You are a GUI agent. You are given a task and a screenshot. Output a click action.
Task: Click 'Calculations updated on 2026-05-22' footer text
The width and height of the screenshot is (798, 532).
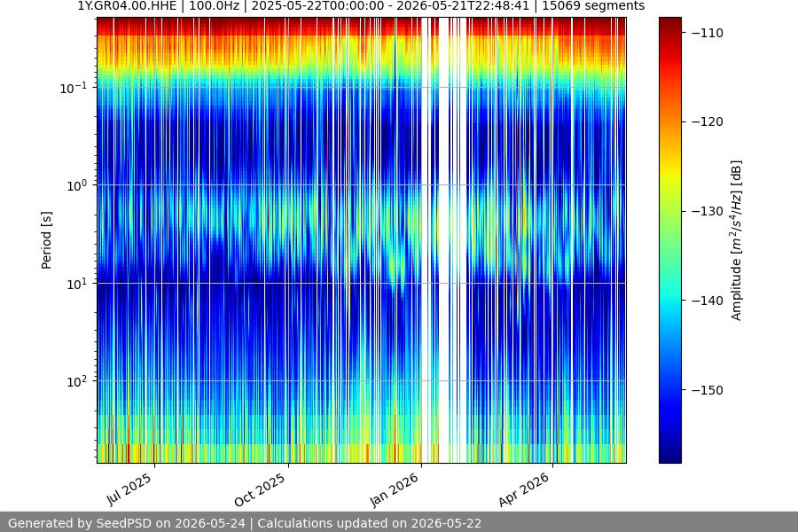tap(370, 523)
